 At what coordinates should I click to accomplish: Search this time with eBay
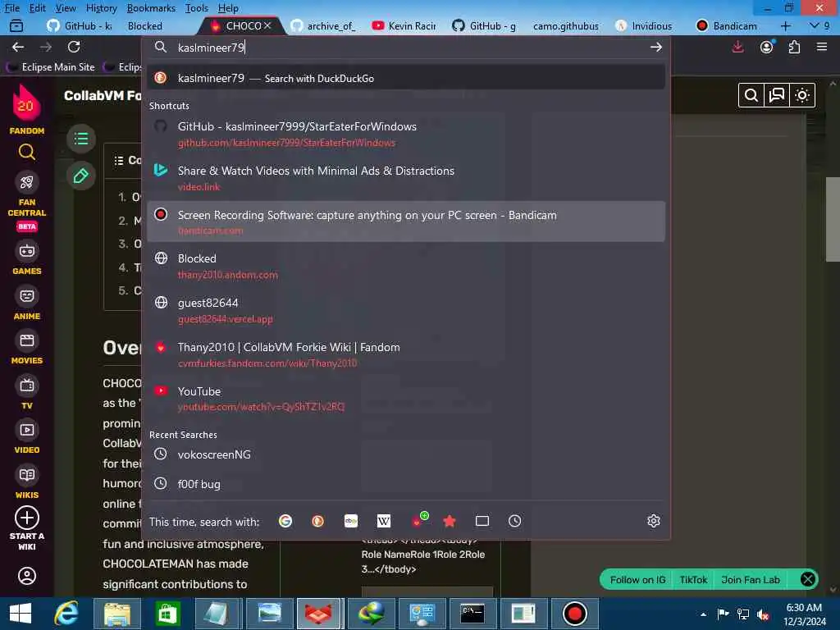pos(351,521)
